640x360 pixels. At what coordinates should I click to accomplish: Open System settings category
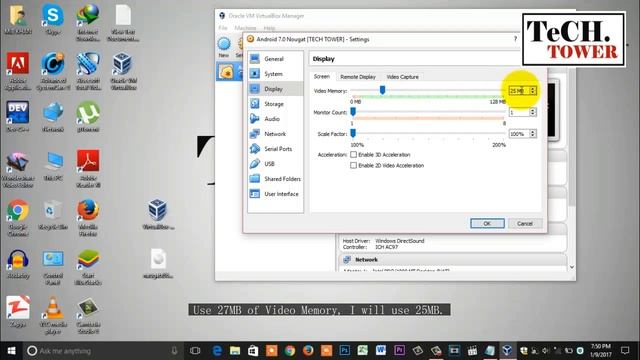point(276,74)
